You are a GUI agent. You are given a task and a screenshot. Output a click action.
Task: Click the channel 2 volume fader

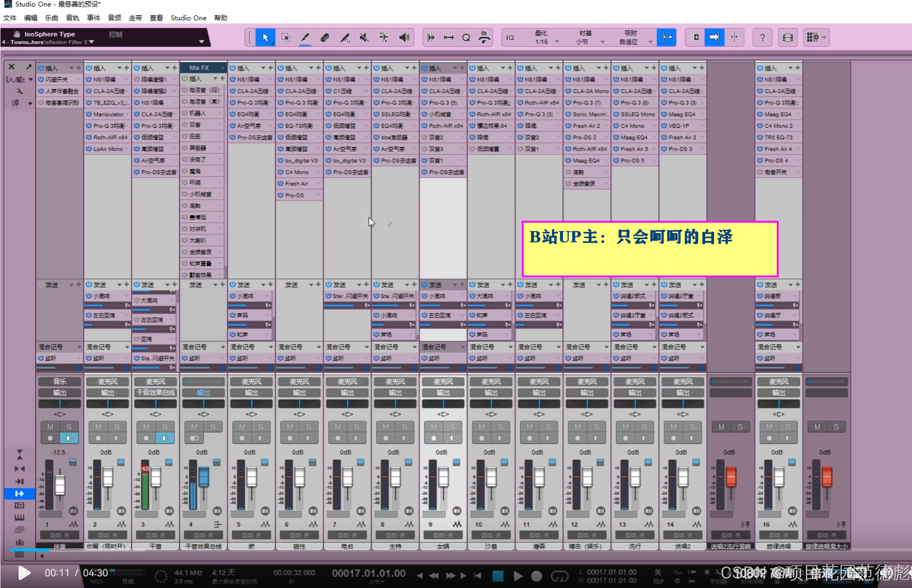(x=108, y=477)
